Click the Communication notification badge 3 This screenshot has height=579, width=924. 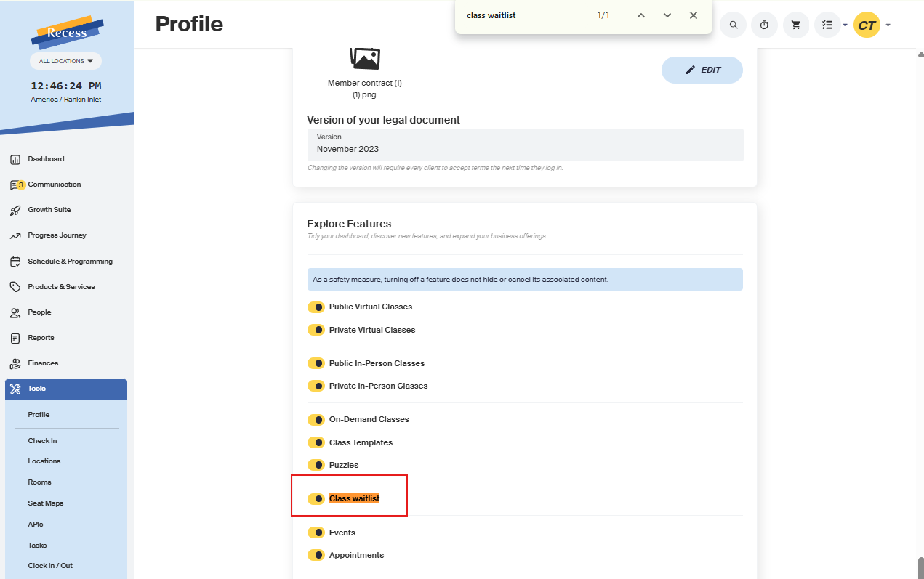tap(21, 185)
